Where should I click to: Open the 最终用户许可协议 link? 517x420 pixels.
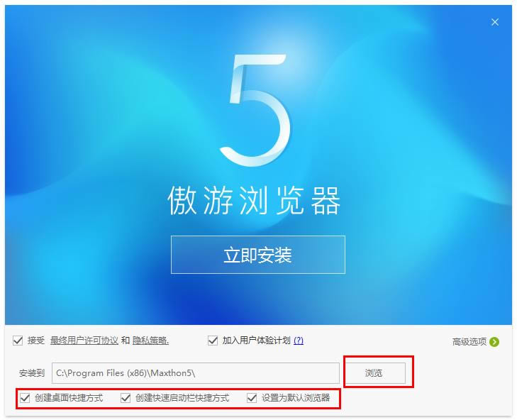click(84, 341)
